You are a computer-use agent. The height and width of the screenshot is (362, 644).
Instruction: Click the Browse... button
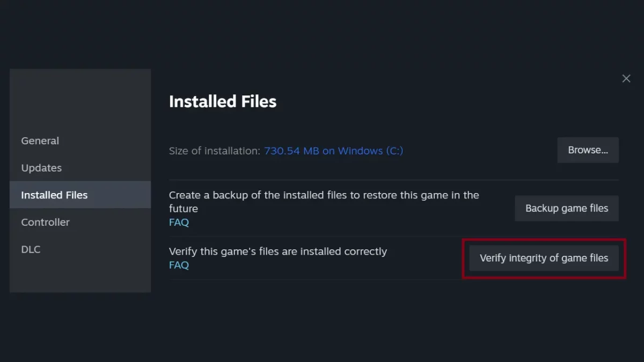tap(588, 150)
